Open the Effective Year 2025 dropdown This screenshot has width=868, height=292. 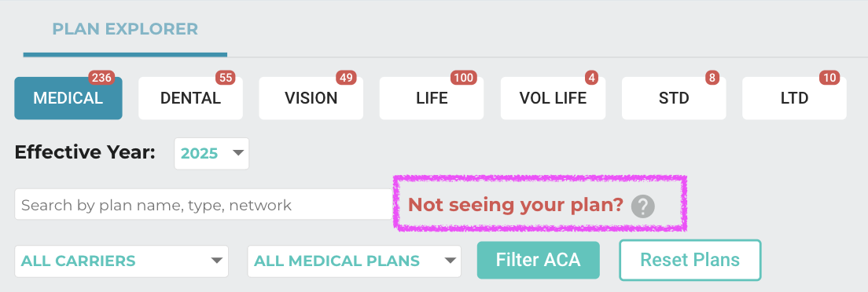(211, 153)
